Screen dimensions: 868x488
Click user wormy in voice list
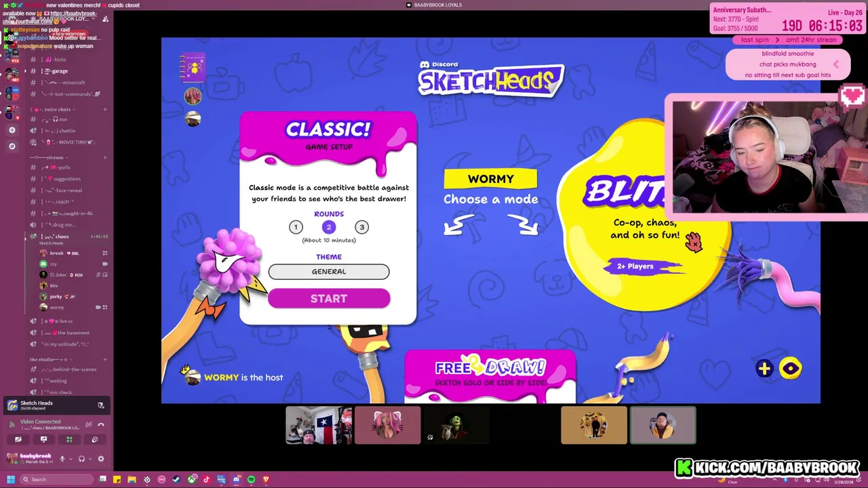[x=73, y=307]
